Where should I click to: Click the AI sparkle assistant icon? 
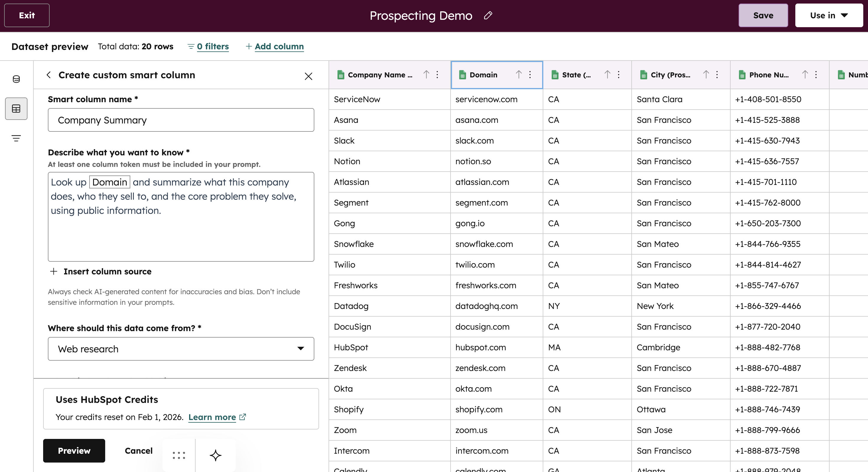(x=216, y=455)
